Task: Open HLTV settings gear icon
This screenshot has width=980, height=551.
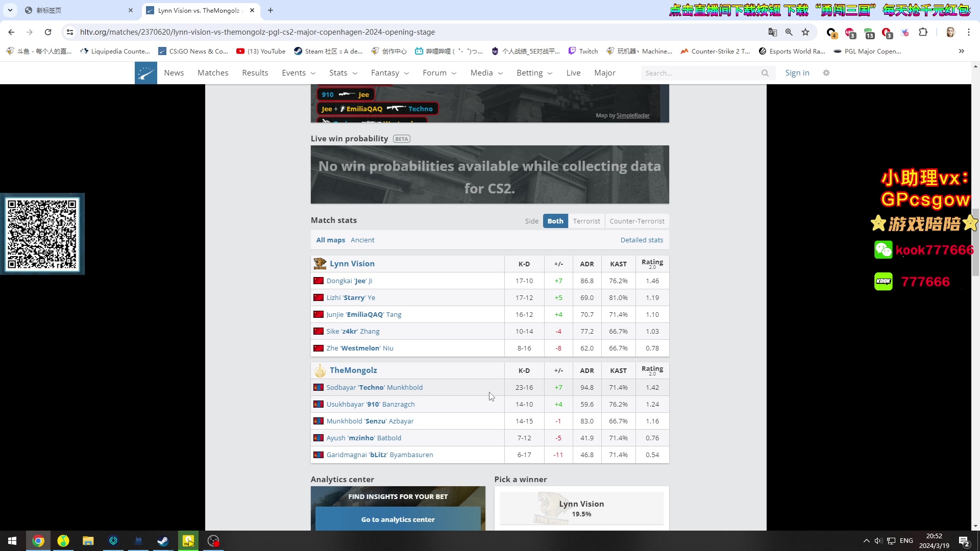Action: coord(826,73)
